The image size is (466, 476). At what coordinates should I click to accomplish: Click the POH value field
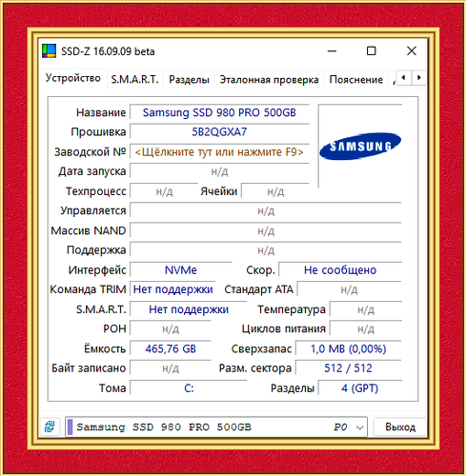pyautogui.click(x=171, y=328)
